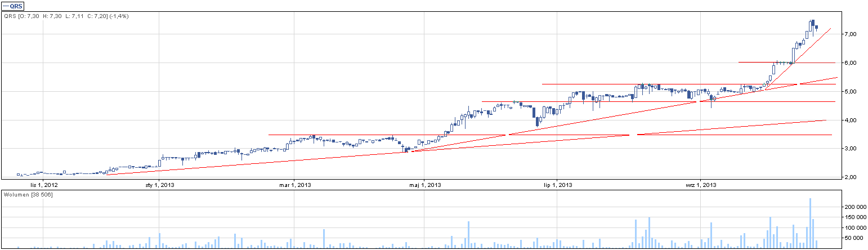Click the 7,00 price axis label
The height and width of the screenshot is (250, 868).
click(850, 34)
